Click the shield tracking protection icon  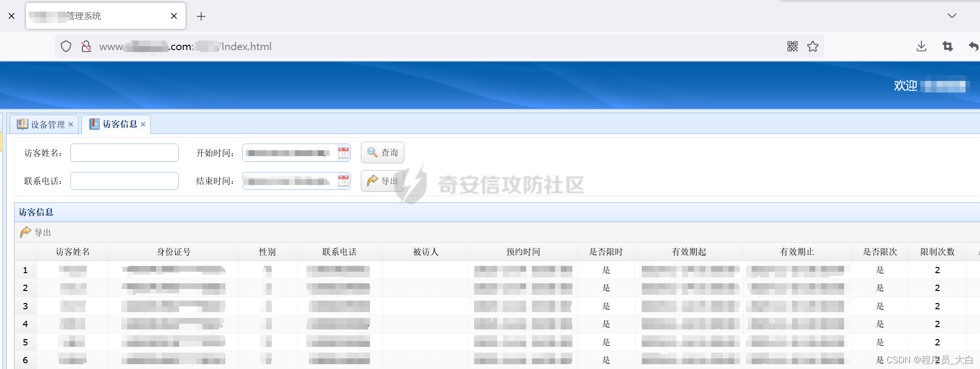[x=66, y=46]
